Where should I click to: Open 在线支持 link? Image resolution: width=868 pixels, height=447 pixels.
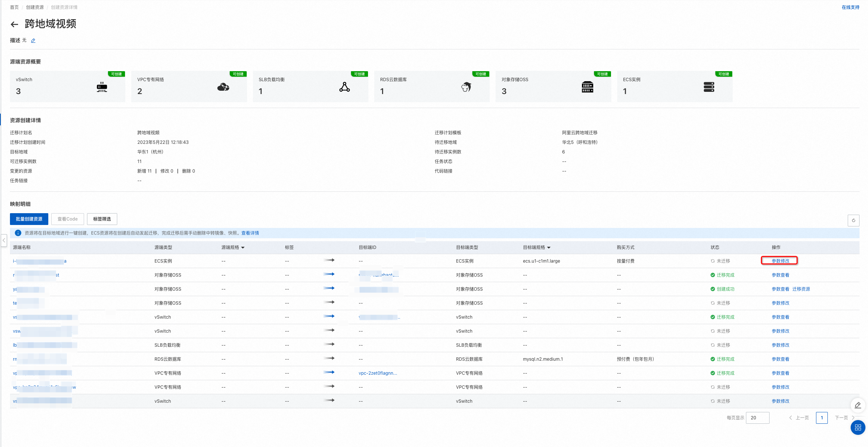[850, 7]
